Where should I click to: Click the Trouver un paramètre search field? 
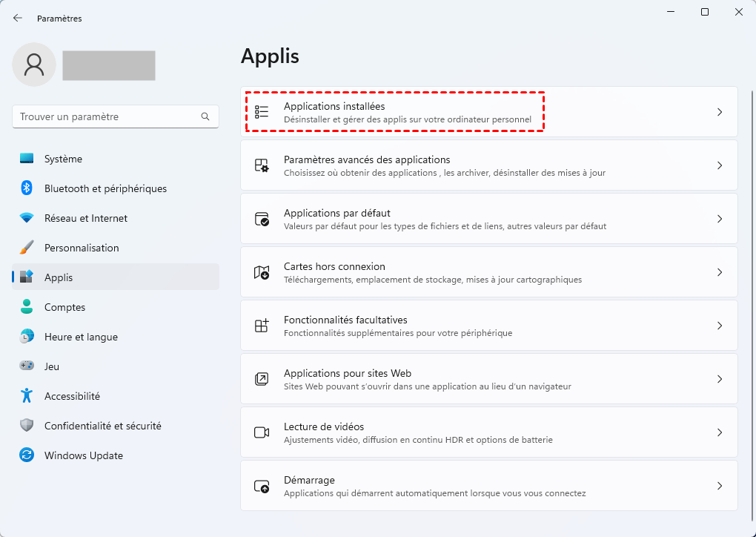coord(107,117)
